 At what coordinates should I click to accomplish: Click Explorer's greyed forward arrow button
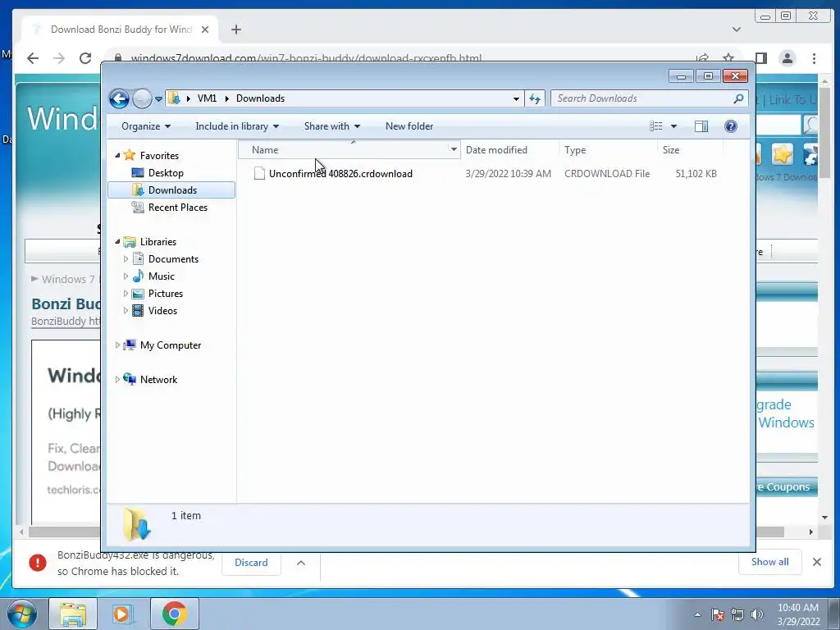click(142, 98)
